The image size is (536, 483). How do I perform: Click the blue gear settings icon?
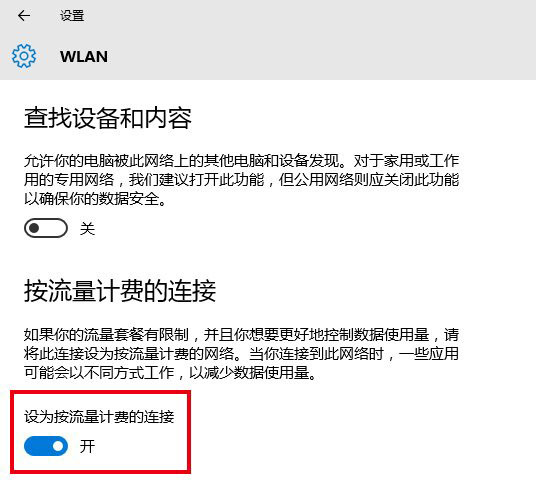point(24,56)
